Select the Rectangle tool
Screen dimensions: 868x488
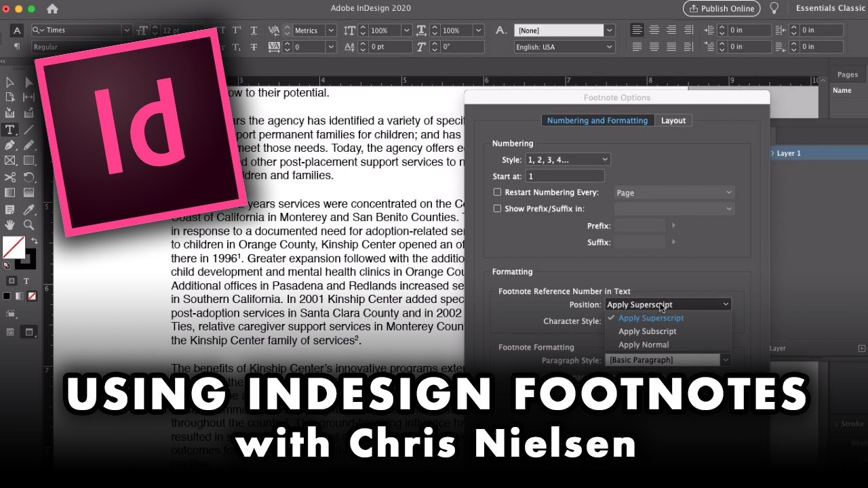pos(29,161)
